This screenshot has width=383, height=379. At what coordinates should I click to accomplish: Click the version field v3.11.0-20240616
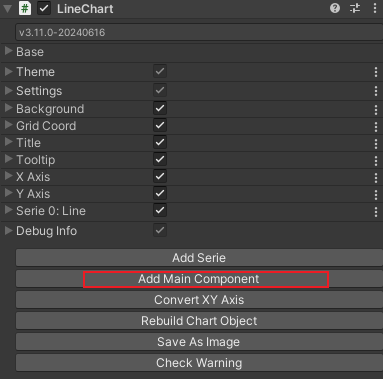coord(199,32)
